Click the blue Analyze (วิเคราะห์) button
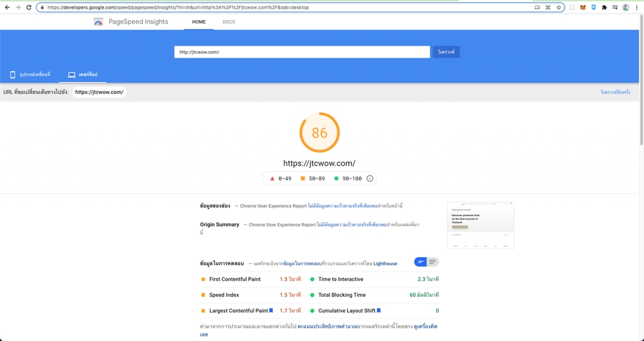The height and width of the screenshot is (341, 644). tap(446, 52)
